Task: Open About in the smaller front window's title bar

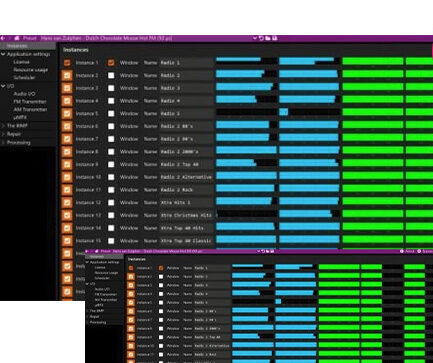Action: (407, 251)
